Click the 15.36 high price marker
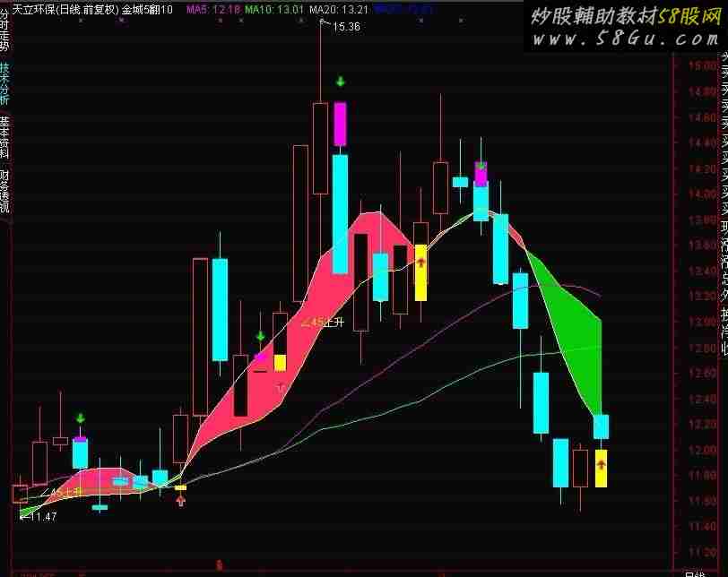Image resolution: width=728 pixels, height=577 pixels. click(x=346, y=27)
